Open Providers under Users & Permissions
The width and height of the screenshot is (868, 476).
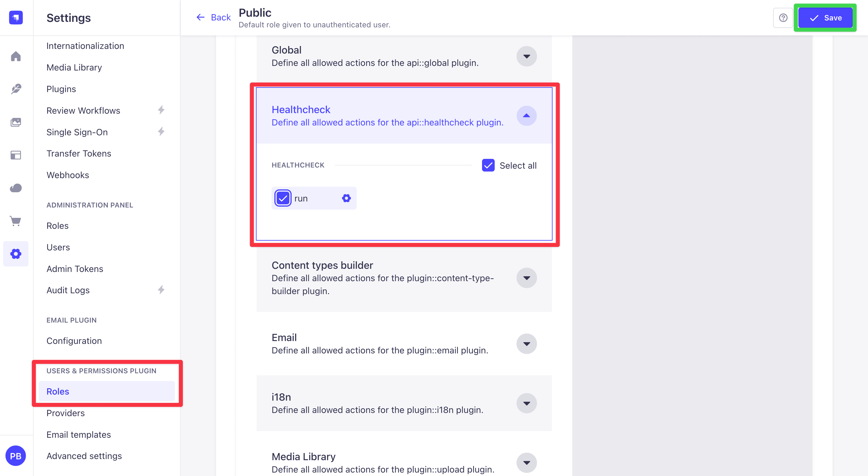tap(66, 413)
